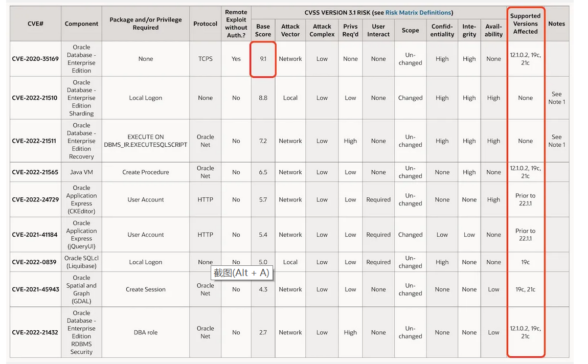This screenshot has width=588, height=364.
Task: Click the Attack Complex column header
Action: coord(322,30)
